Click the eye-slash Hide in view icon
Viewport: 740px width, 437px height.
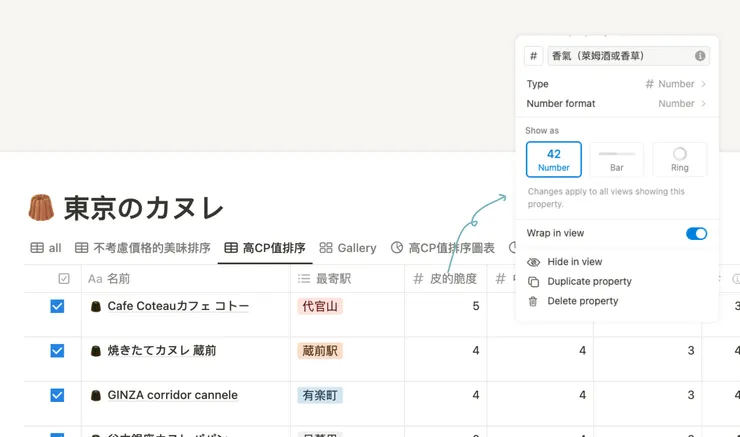(533, 262)
